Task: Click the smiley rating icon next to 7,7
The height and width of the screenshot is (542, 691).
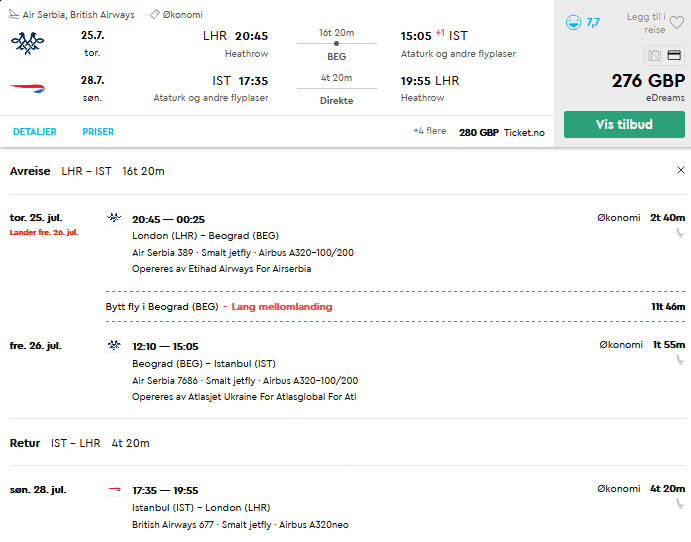Action: 573,22
